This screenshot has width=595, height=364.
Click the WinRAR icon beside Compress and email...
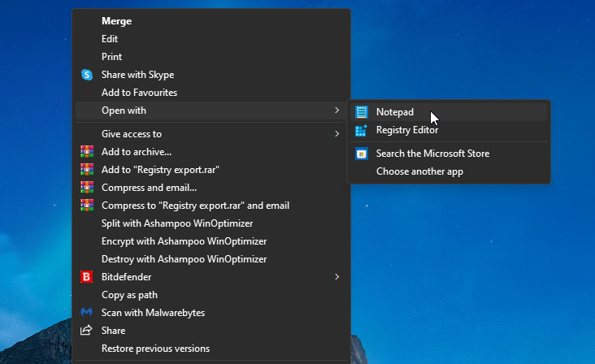coord(87,188)
